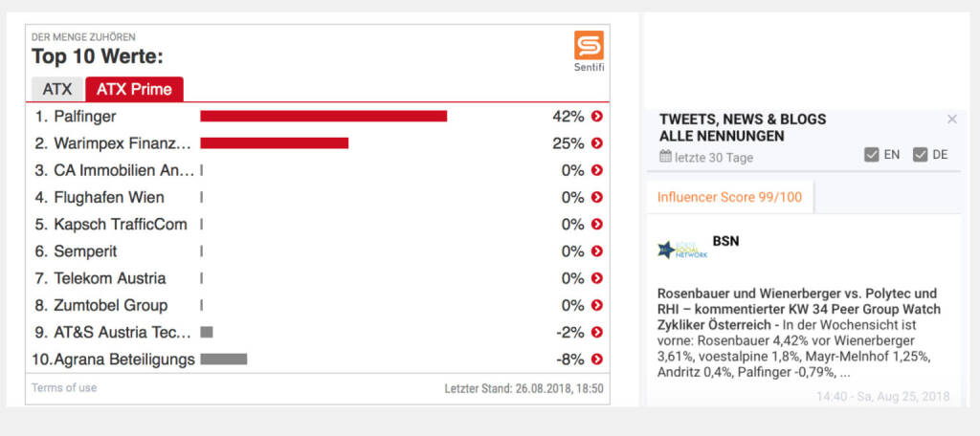
Task: Click the red arrow for Warimpex Finanz
Action: coord(597,143)
